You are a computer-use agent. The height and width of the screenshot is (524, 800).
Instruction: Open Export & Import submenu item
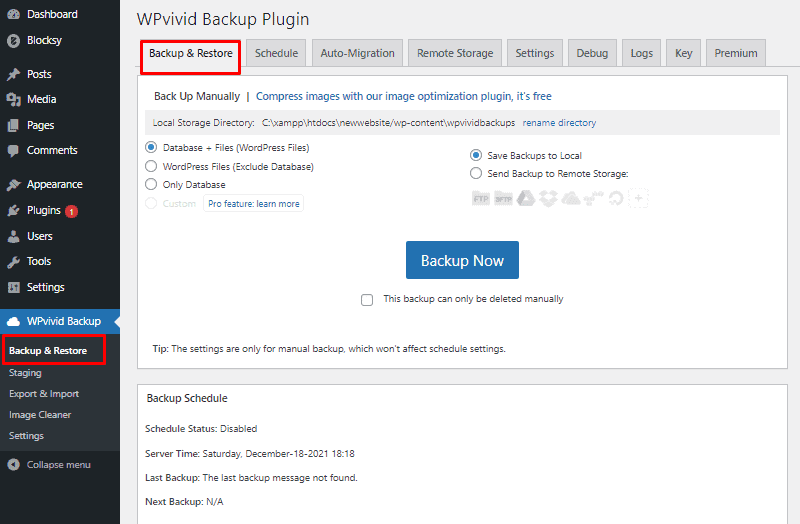pyautogui.click(x=44, y=394)
